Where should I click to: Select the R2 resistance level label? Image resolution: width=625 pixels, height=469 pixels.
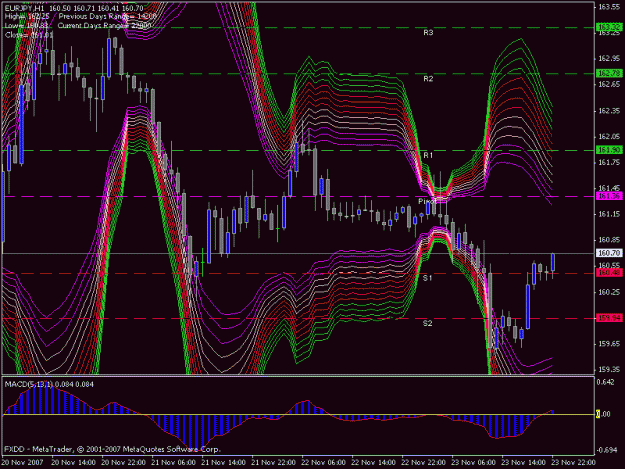coord(428,79)
